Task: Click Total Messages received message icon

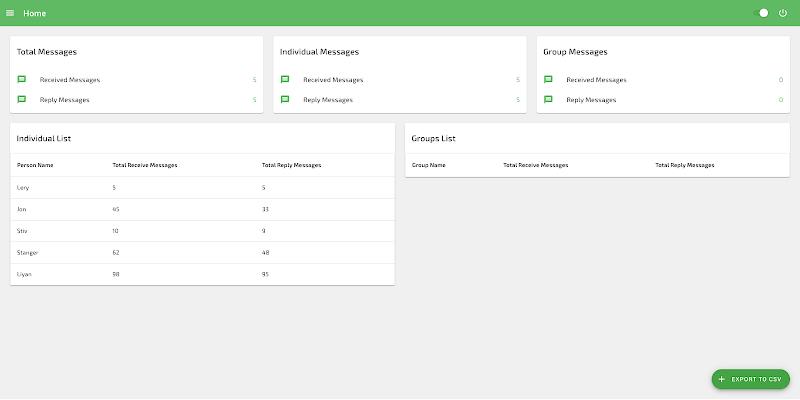Action: point(22,79)
